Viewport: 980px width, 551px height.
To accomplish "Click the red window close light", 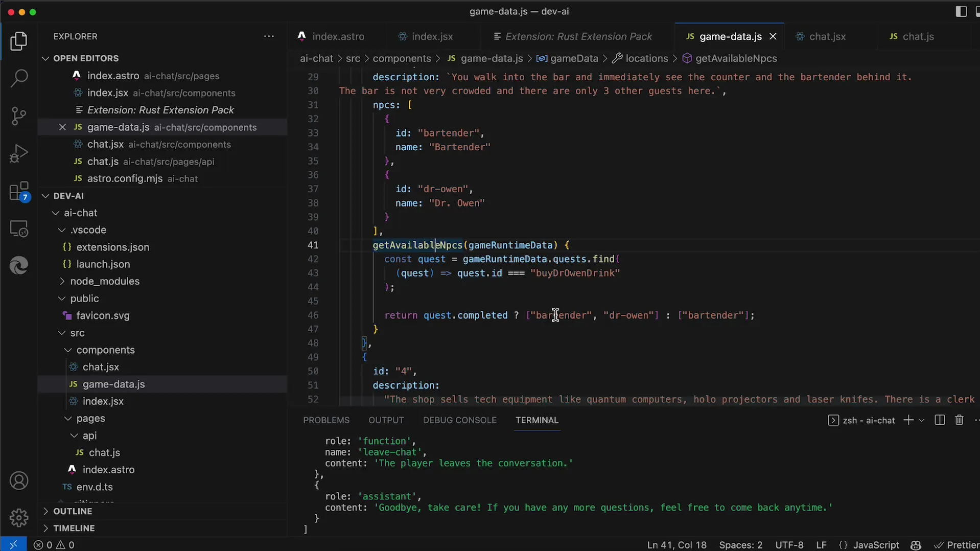I will tap(11, 12).
